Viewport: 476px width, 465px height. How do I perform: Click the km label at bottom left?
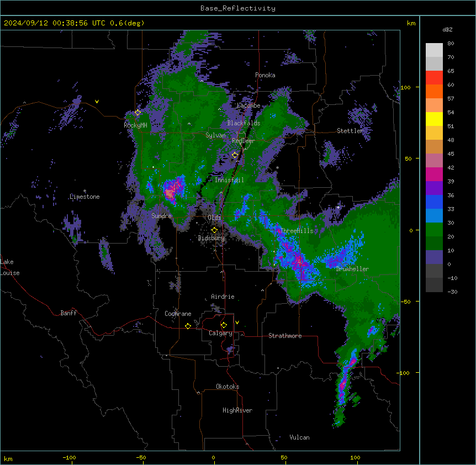[x=8, y=459]
